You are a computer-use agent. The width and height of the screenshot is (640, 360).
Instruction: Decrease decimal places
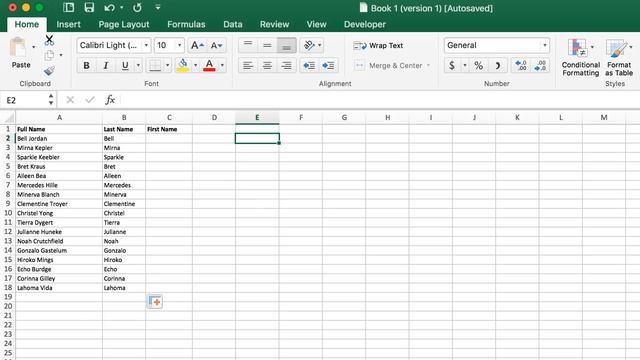point(540,65)
